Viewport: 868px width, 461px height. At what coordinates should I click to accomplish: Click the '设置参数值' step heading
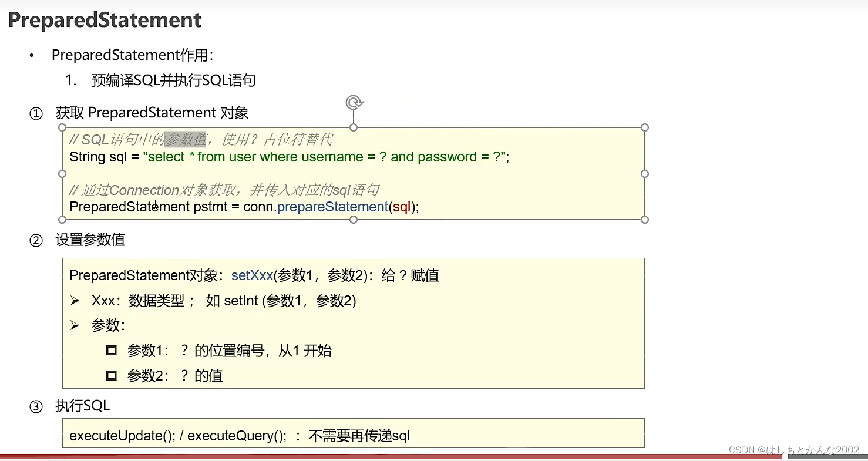[x=90, y=240]
